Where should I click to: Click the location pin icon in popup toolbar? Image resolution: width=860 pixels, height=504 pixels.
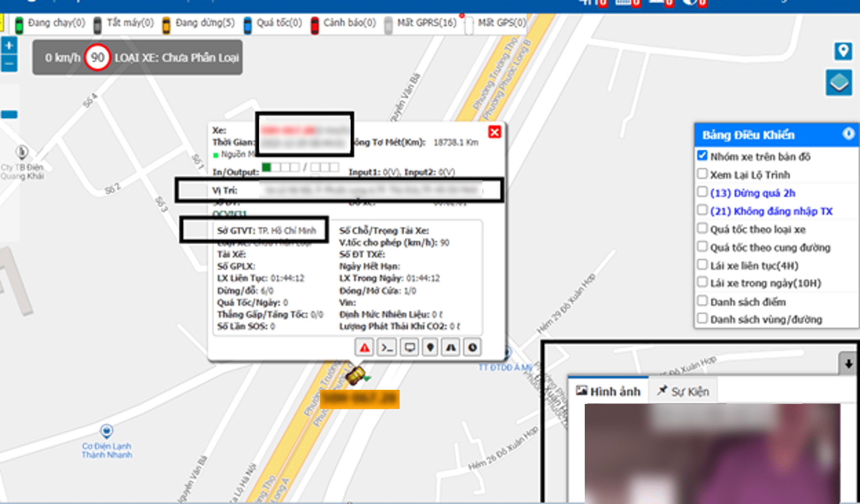pyautogui.click(x=430, y=348)
